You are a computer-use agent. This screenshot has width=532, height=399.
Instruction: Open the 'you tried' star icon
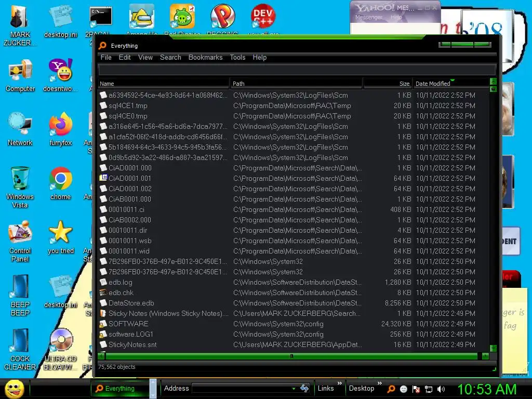point(60,237)
